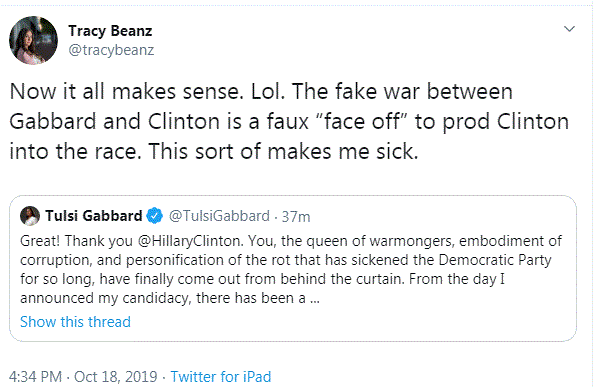Expand the tweet options chevron
The image size is (594, 387).
(569, 29)
